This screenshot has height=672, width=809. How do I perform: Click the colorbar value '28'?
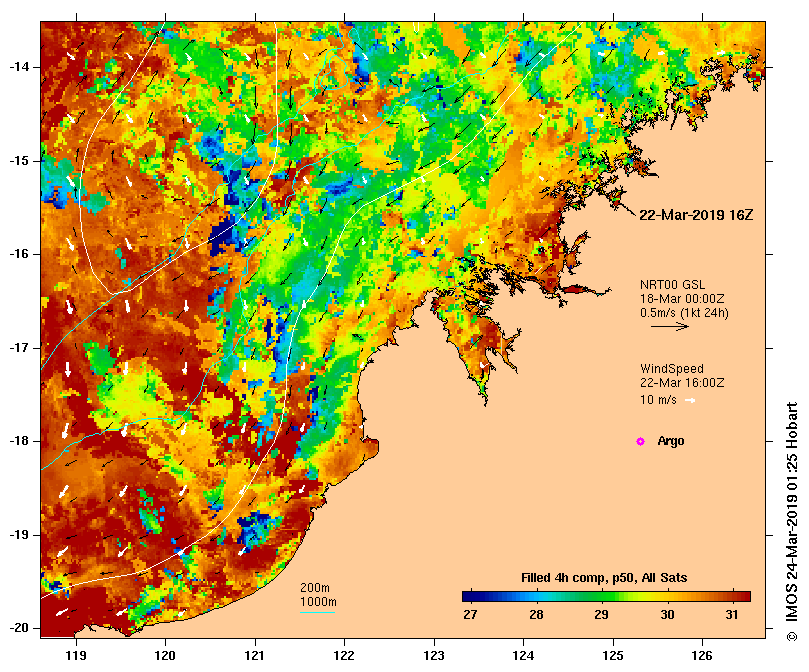[x=536, y=615]
